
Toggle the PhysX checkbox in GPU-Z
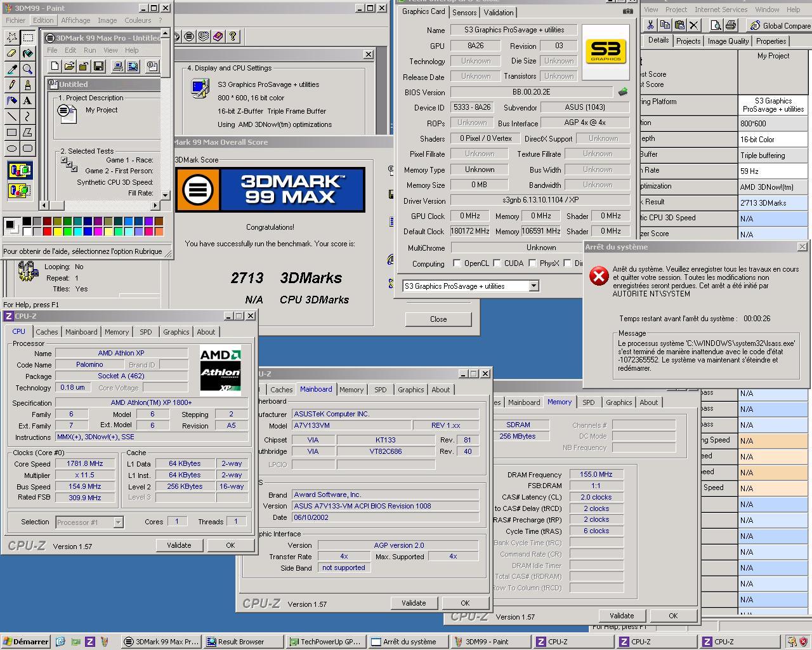[532, 263]
